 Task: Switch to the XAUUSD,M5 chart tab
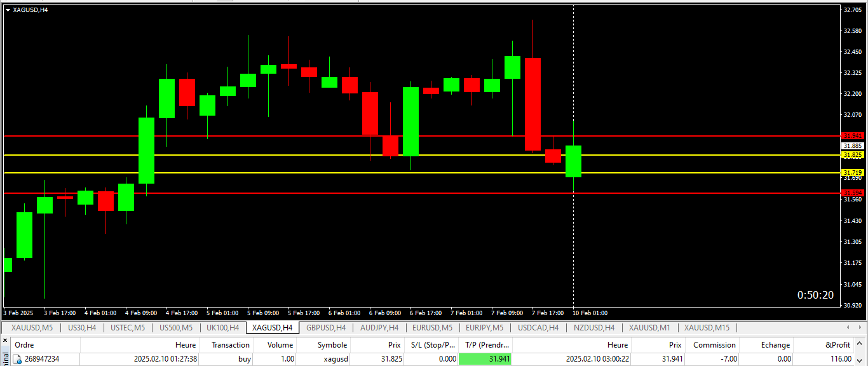[x=32, y=328]
